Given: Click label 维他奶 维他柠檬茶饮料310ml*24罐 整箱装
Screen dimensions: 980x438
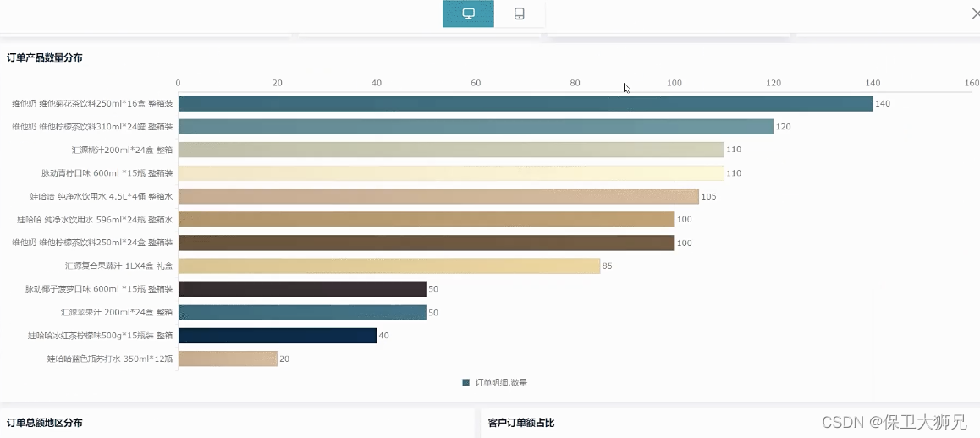Looking at the screenshot, I should click(x=92, y=127).
